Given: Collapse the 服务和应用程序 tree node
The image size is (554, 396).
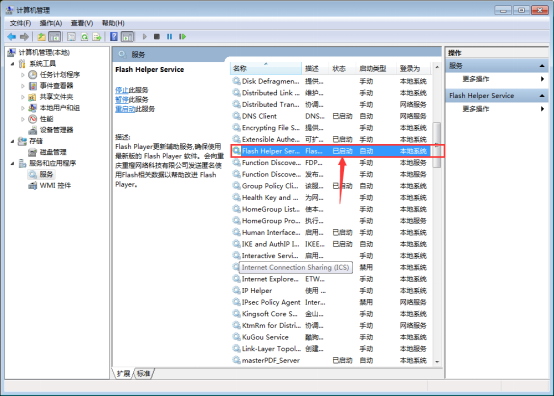Looking at the screenshot, I should point(12,163).
